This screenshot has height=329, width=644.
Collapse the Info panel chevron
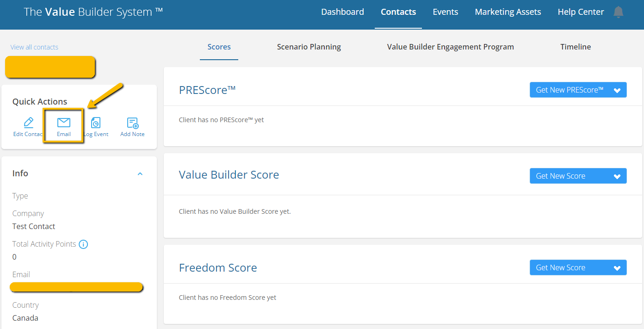click(x=140, y=174)
